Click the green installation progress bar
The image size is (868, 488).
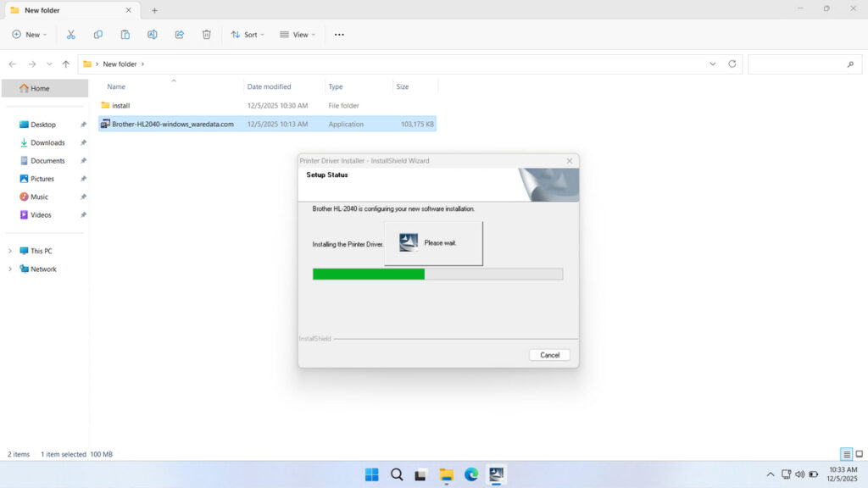(369, 273)
